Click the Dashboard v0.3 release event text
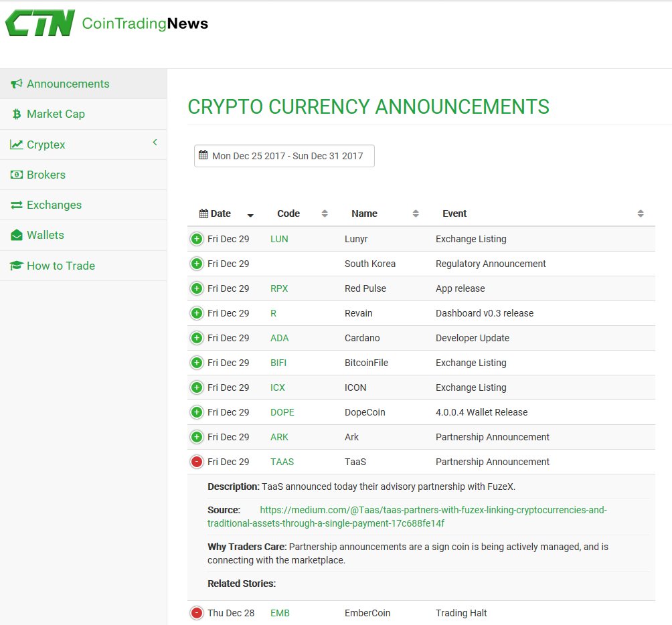 point(485,314)
